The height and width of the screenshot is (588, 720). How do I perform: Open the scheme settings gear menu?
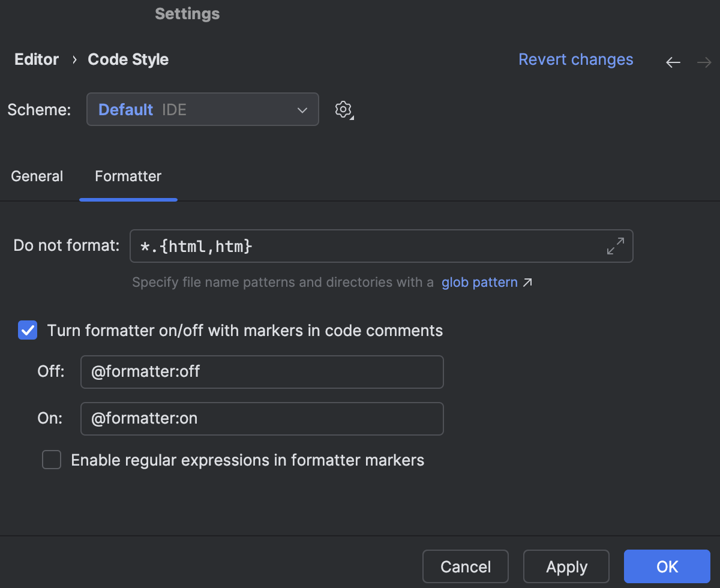[x=343, y=109]
